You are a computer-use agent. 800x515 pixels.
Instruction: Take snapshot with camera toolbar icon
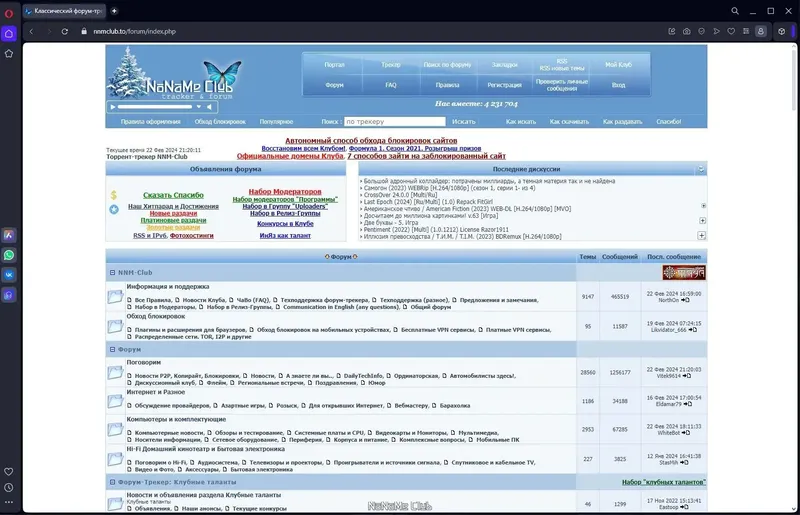pyautogui.click(x=687, y=31)
